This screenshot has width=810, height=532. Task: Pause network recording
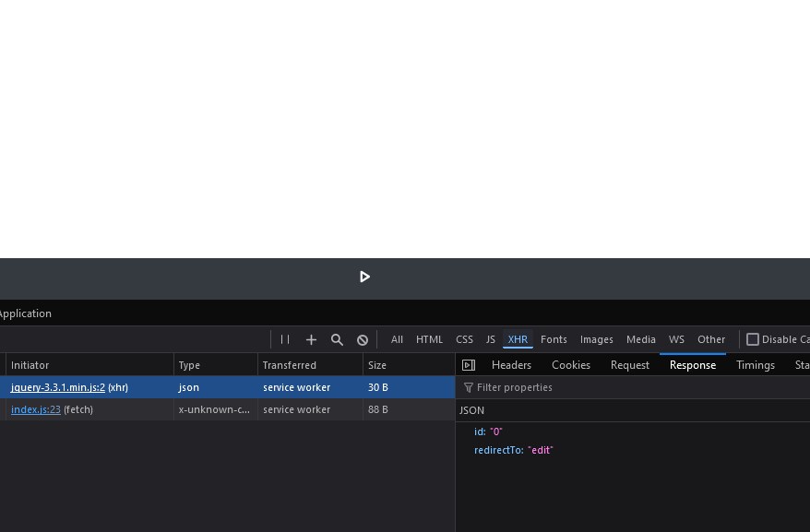[285, 339]
